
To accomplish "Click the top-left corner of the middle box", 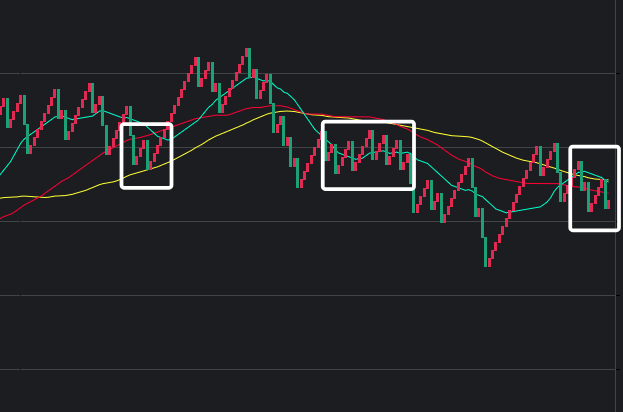I will [323, 122].
